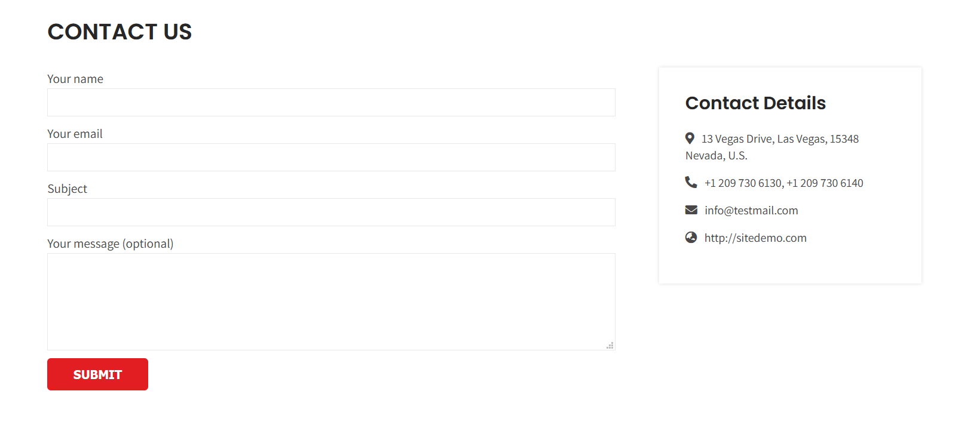
Task: Submit the contact form
Action: coord(97,374)
